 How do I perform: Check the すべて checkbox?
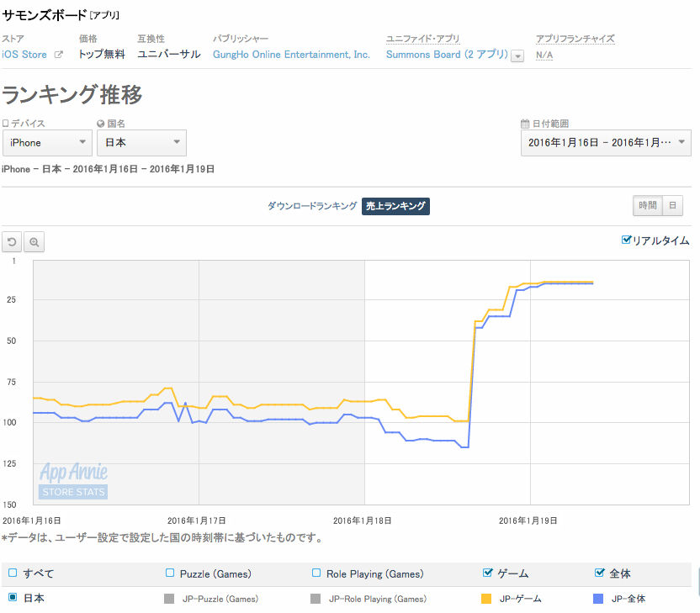(13, 573)
